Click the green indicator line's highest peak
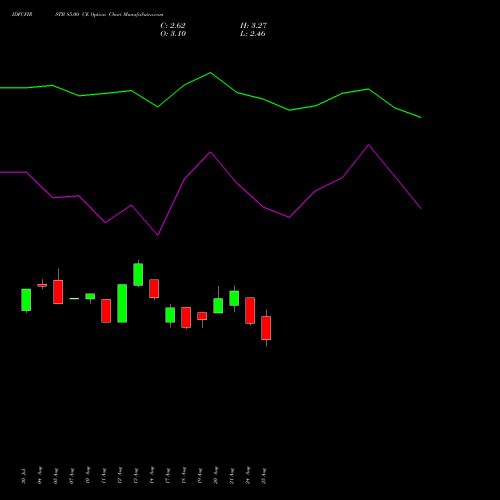Screen dimensions: 500x500 click(210, 73)
